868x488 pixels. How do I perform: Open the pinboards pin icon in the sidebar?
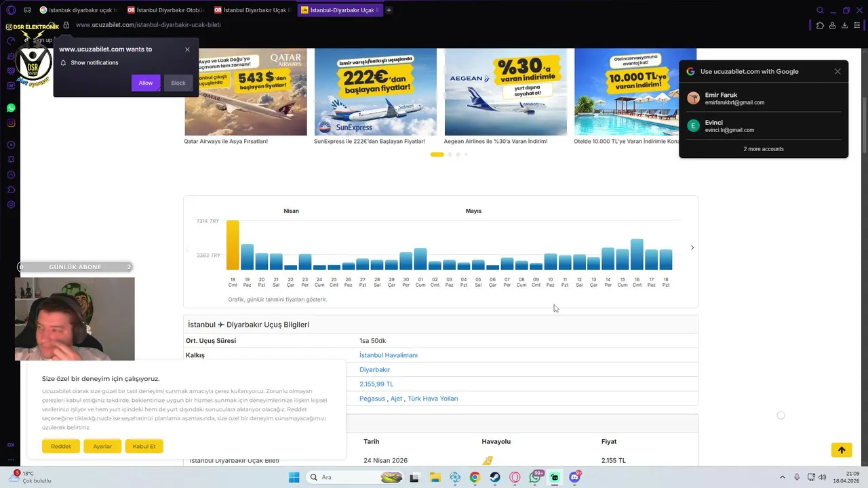tap(11, 160)
